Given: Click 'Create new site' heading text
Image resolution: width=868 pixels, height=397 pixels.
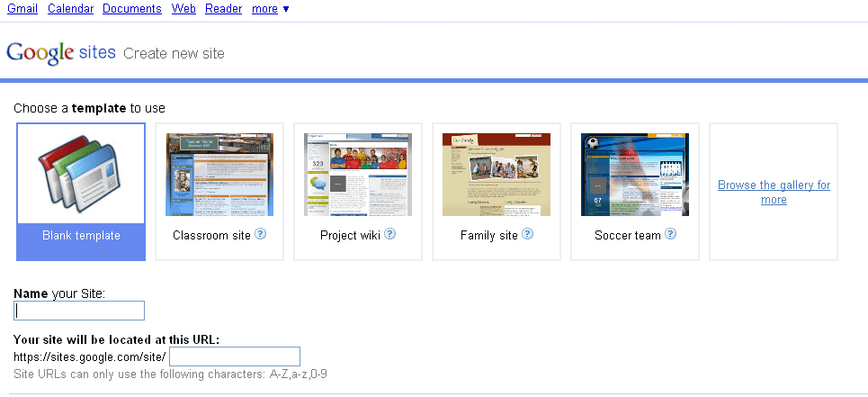Looking at the screenshot, I should pyautogui.click(x=174, y=54).
